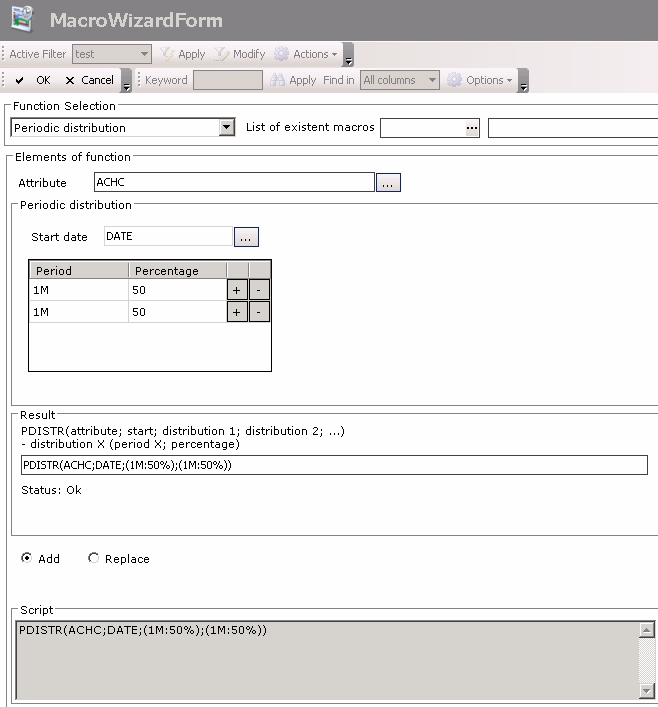The width and height of the screenshot is (658, 707).
Task: Click the binoculars Apply search icon
Action: pos(278,80)
